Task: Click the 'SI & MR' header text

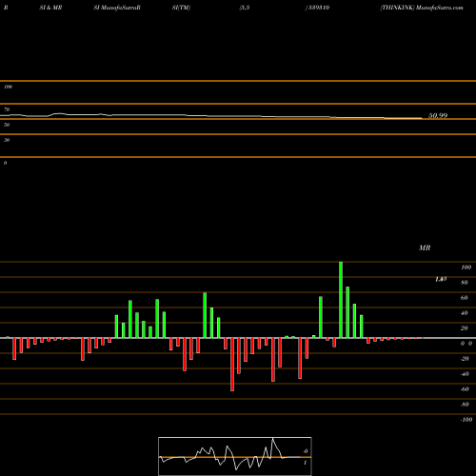Action: [50, 8]
